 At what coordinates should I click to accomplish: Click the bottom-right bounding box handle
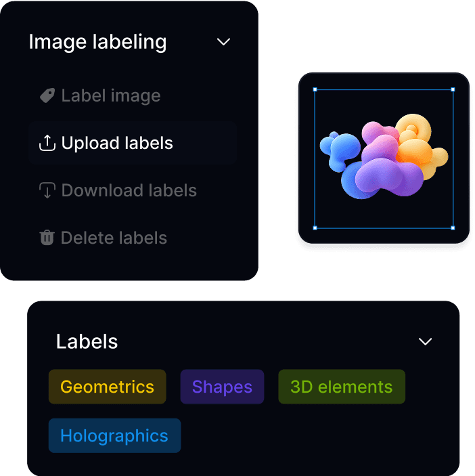pyautogui.click(x=453, y=228)
